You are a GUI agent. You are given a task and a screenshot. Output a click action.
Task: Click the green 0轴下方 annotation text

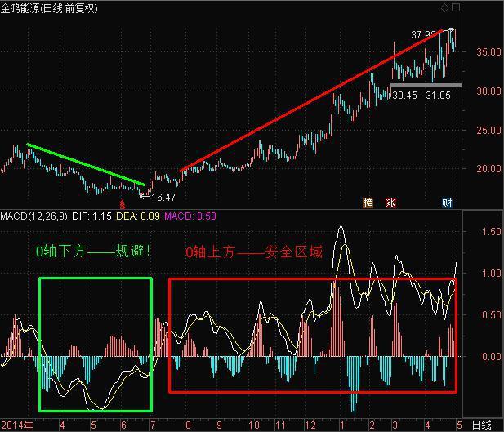click(x=92, y=252)
